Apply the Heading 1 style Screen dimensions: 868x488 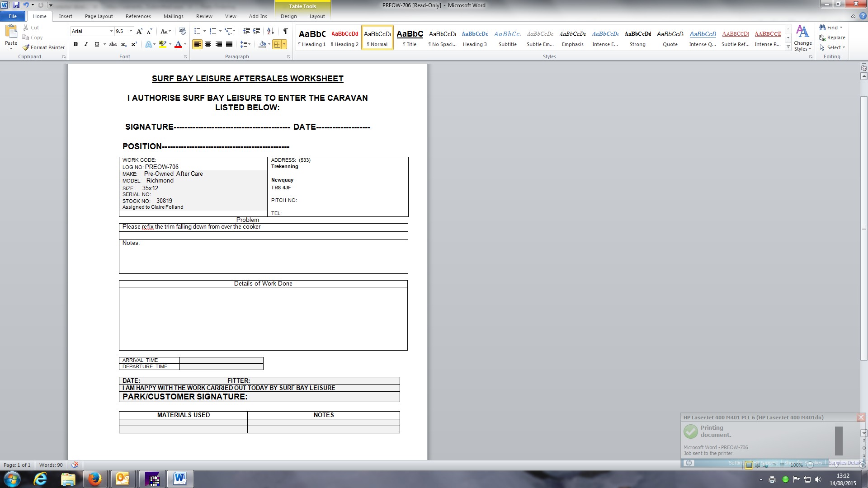pos(312,38)
